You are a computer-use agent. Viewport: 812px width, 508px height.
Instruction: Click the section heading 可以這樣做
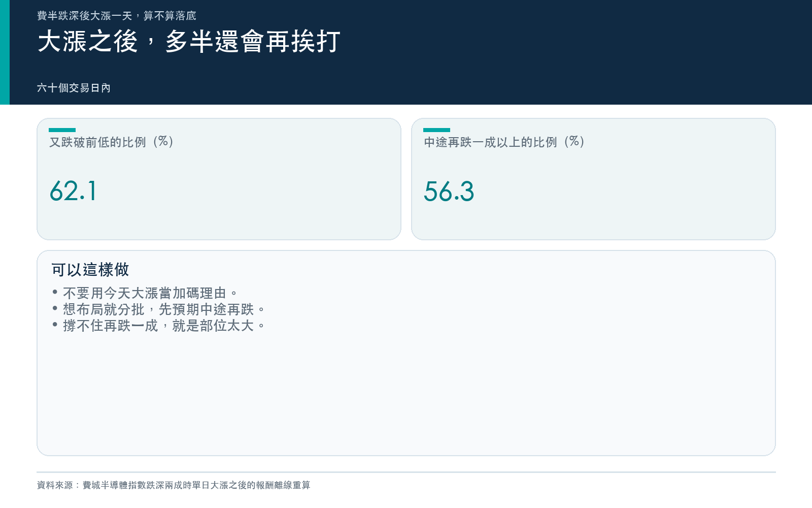pyautogui.click(x=90, y=270)
